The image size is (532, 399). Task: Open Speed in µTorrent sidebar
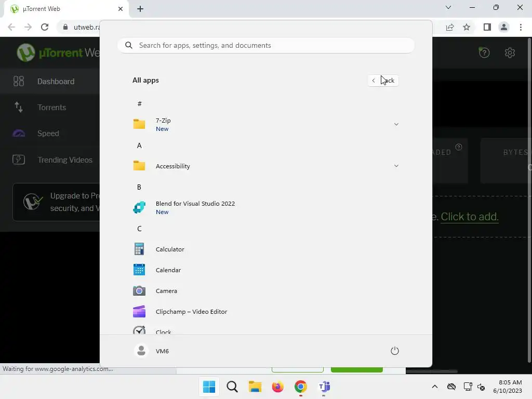pyautogui.click(x=50, y=134)
